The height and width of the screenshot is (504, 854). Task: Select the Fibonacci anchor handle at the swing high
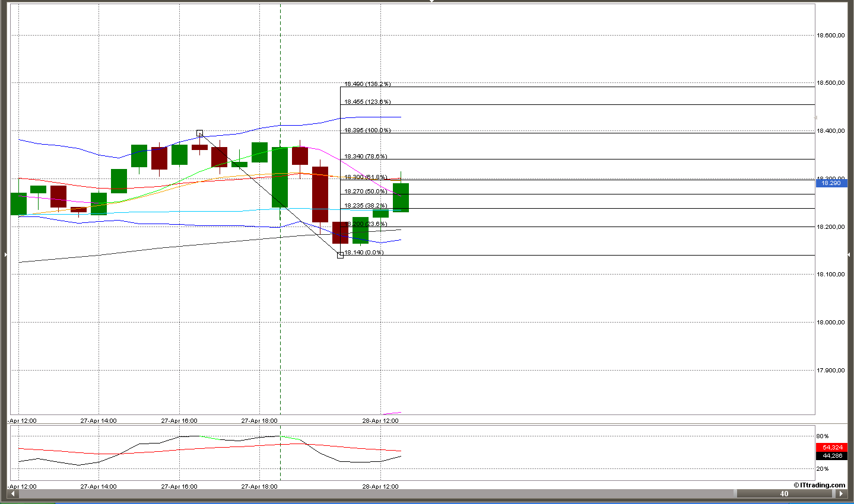click(x=199, y=133)
